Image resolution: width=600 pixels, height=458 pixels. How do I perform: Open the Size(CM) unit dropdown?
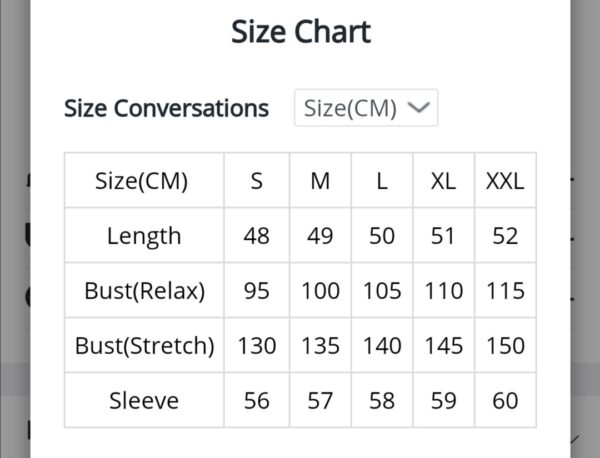pyautogui.click(x=365, y=108)
